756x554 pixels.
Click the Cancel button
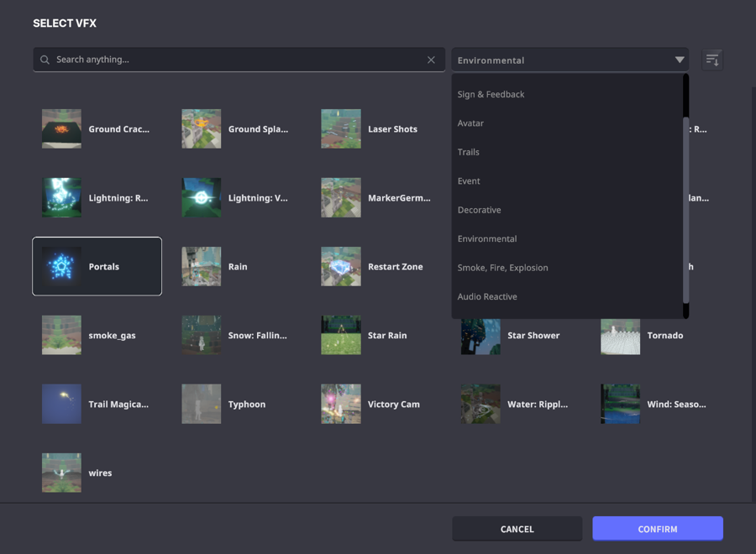(517, 529)
